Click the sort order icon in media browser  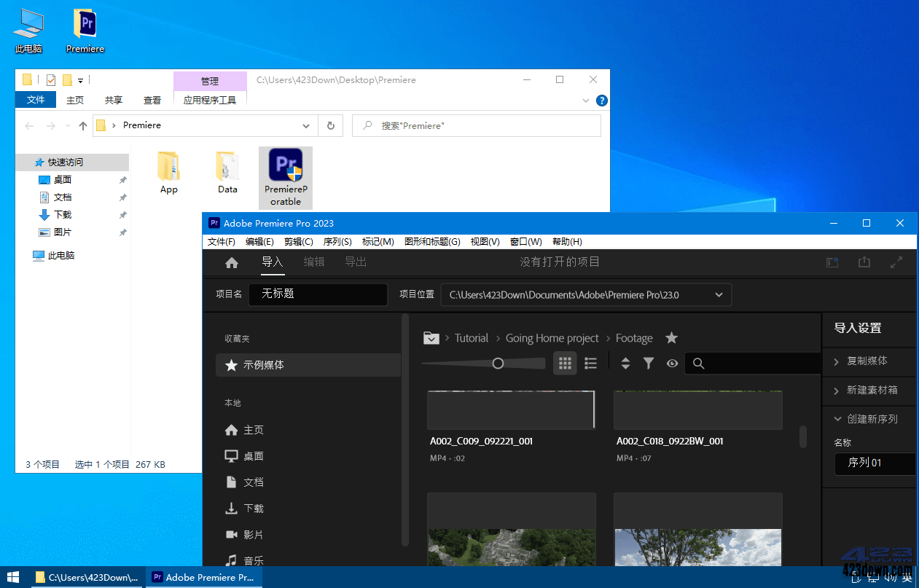pos(625,363)
